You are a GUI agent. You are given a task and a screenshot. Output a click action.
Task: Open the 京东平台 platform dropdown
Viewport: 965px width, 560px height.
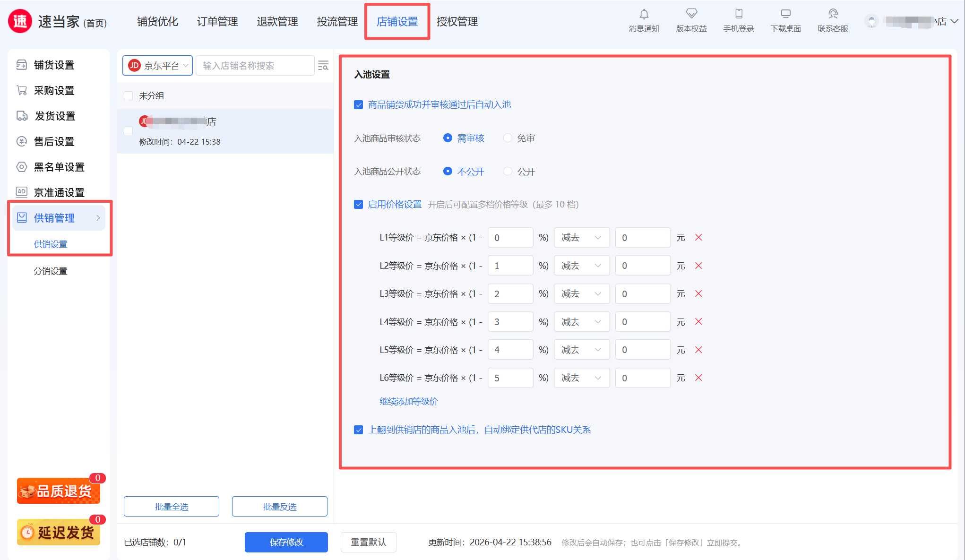click(x=158, y=66)
